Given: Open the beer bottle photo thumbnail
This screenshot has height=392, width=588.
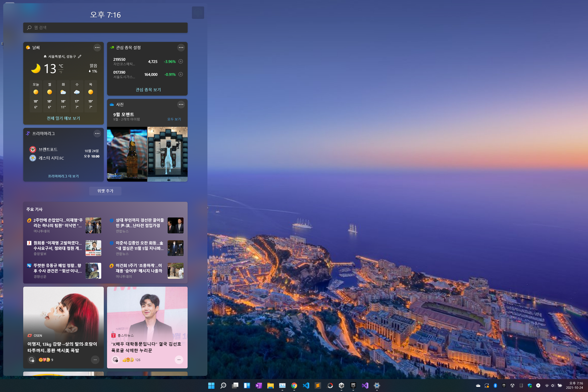Looking at the screenshot, I should tap(127, 154).
